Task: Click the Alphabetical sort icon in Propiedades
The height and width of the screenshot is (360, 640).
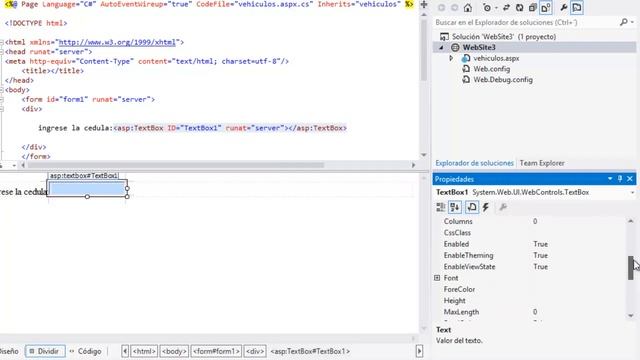Action: (455, 207)
